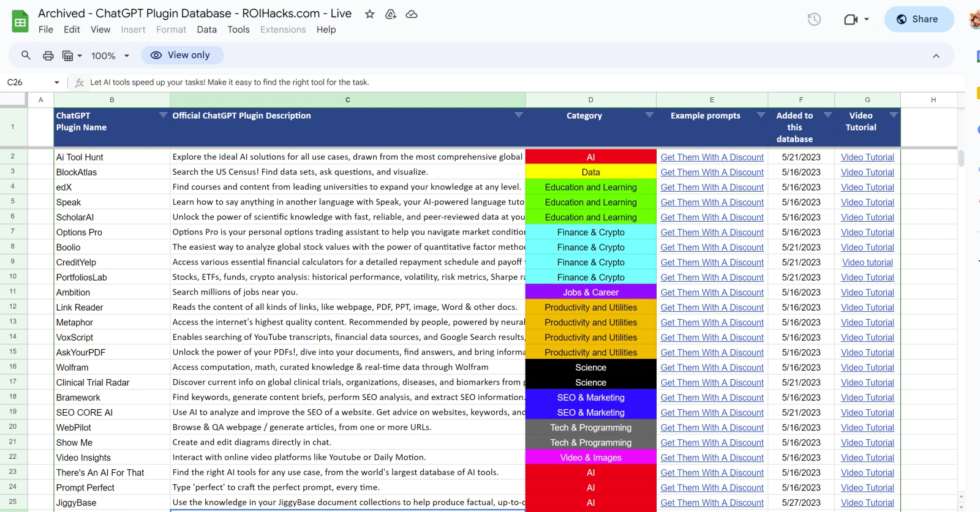The height and width of the screenshot is (512, 980).
Task: Click the spreadsheet title text
Action: [195, 13]
